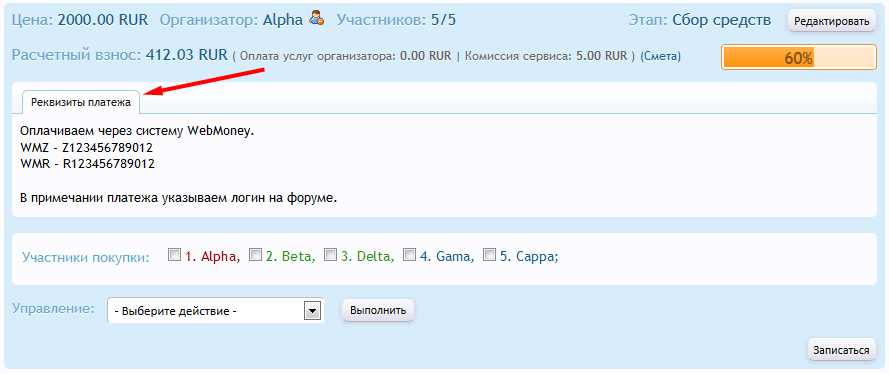The height and width of the screenshot is (374, 889).
Task: Check the box for participant 5. Cappa
Action: tap(489, 255)
